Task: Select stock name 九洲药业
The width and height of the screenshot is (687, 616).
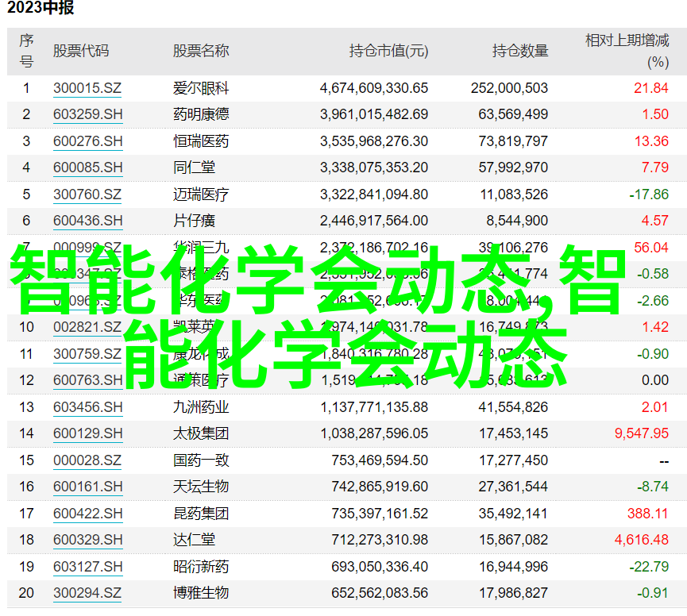Action: (201, 407)
